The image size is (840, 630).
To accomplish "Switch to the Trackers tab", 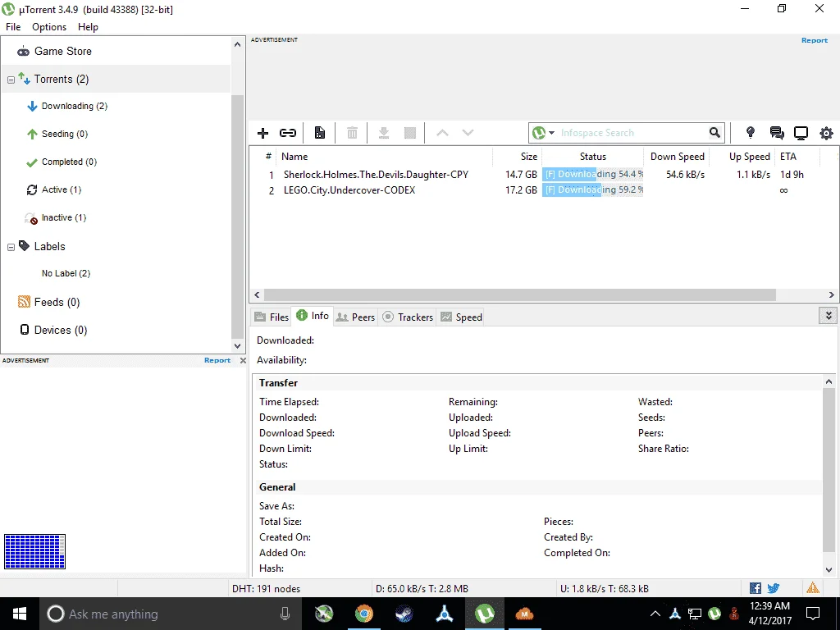I will tap(408, 317).
